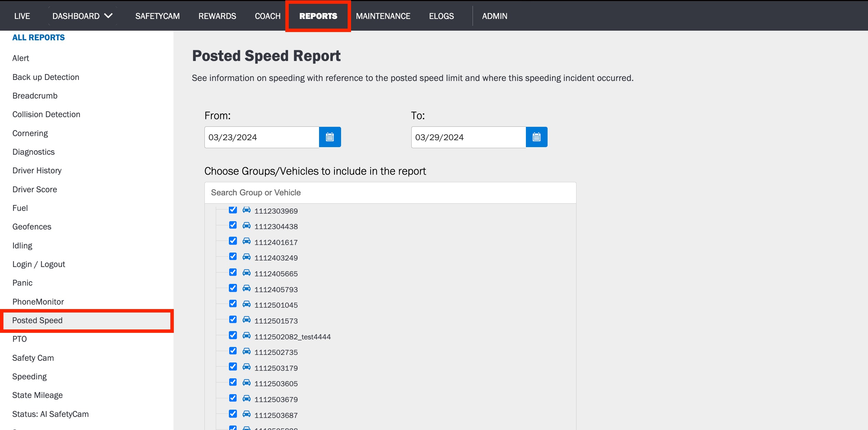868x430 pixels.
Task: Open the Breadcrumb report
Action: tap(35, 96)
